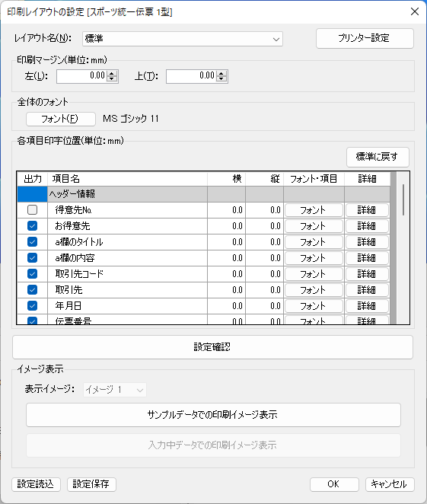Viewport: 427px width, 504px height.
Task: Select the 取引先コード item name cell
Action: [x=128, y=274]
